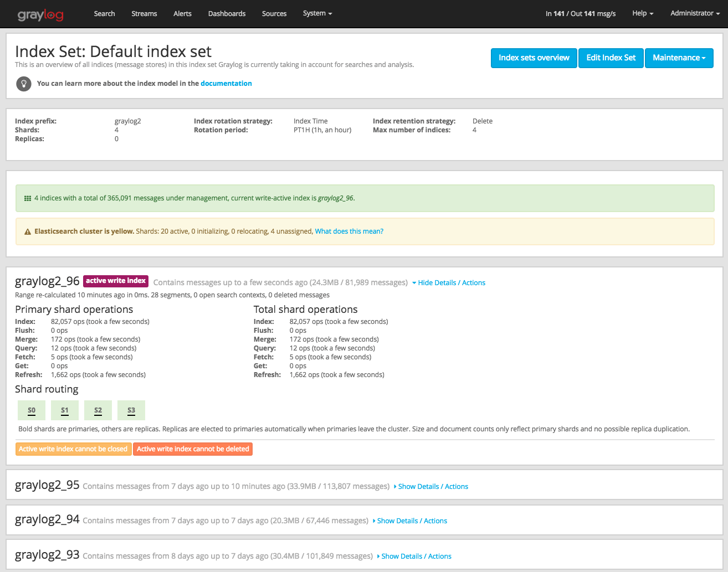Image resolution: width=728 pixels, height=572 pixels.
Task: Hide details for graylog2_96 index
Action: click(x=449, y=282)
